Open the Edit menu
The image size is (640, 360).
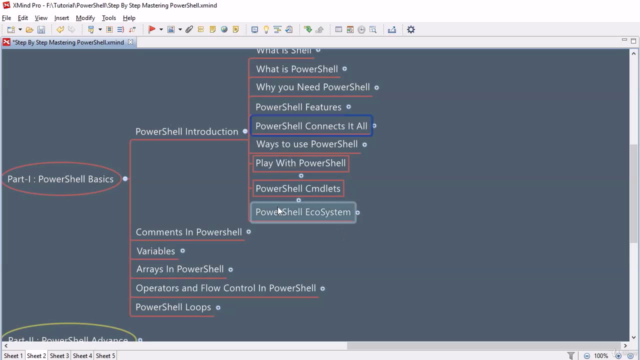tap(23, 18)
